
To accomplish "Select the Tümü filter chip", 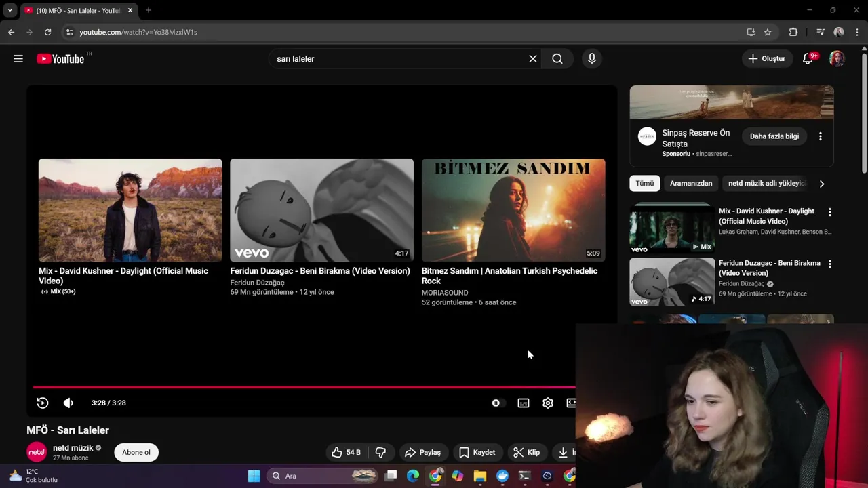I will pos(645,183).
